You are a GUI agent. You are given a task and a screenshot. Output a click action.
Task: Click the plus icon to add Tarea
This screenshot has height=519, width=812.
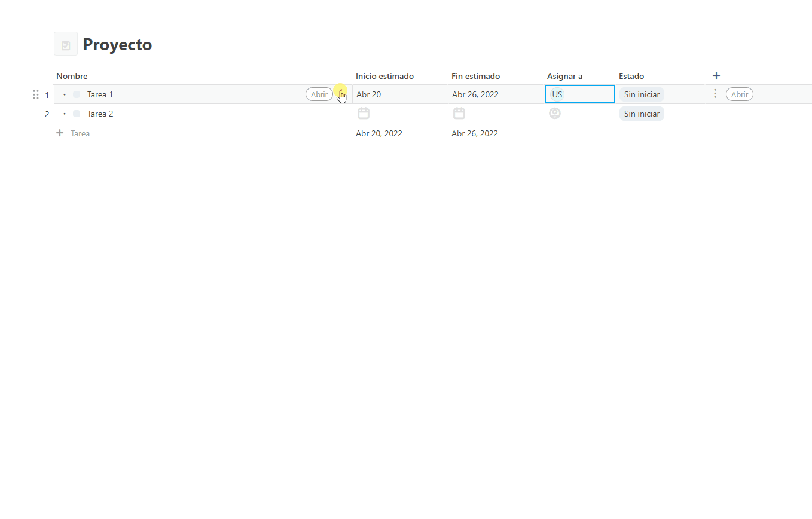pyautogui.click(x=60, y=133)
